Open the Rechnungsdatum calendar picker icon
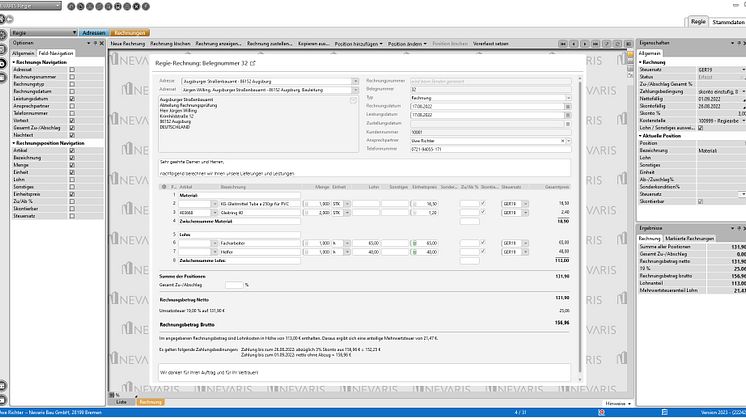Image resolution: width=746 pixels, height=419 pixels. pos(569,104)
